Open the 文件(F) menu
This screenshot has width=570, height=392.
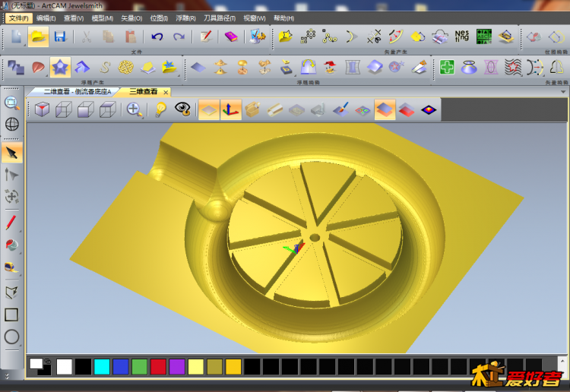coord(18,17)
